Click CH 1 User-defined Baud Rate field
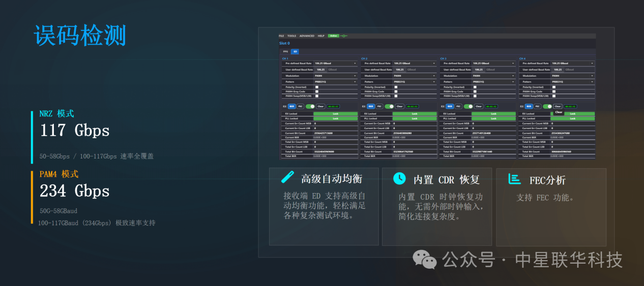The image size is (644, 286). pos(321,70)
